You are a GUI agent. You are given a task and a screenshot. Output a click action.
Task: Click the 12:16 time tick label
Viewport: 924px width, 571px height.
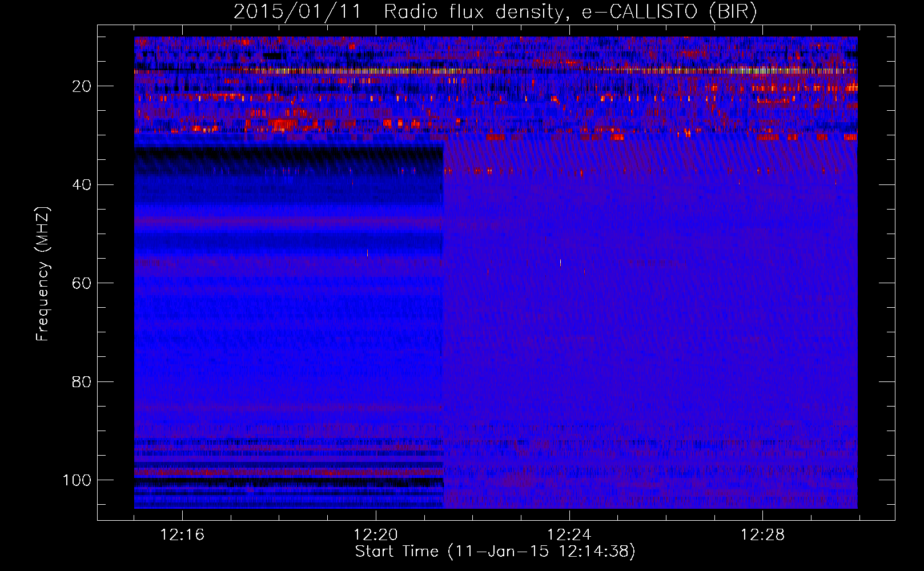tap(182, 535)
